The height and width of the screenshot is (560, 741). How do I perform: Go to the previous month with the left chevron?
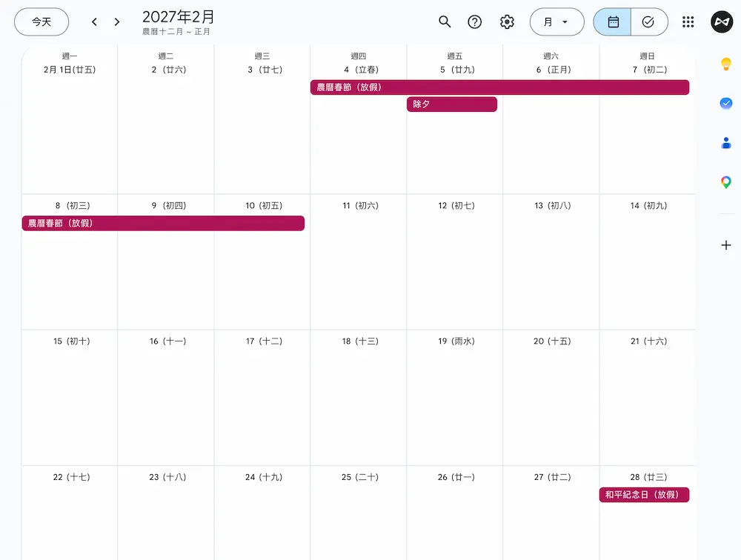tap(94, 21)
